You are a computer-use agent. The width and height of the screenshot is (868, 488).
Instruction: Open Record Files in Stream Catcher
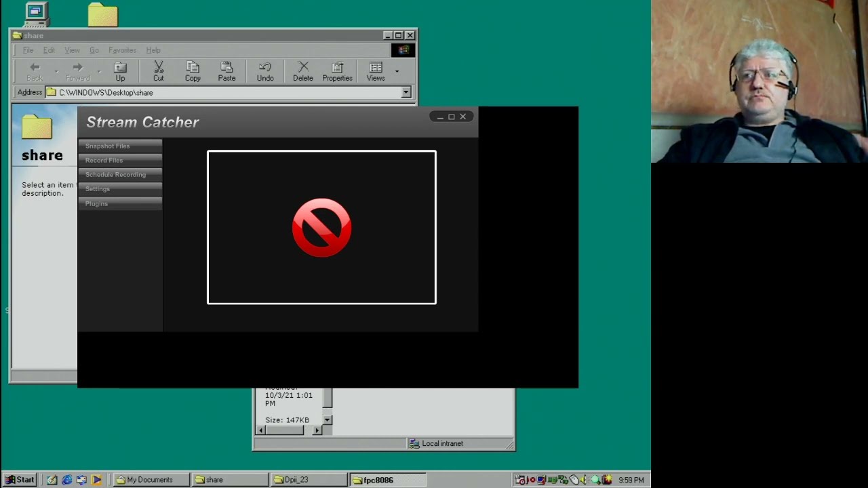click(120, 160)
